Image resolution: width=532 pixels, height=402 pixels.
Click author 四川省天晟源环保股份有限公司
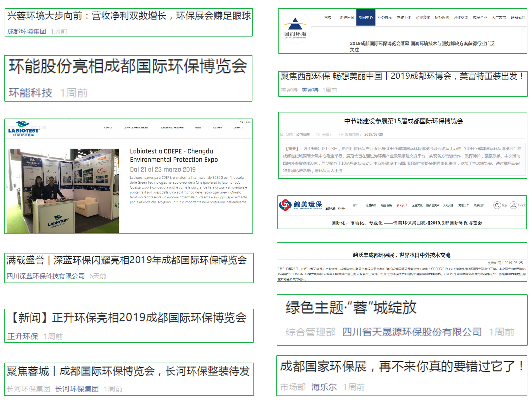click(x=412, y=332)
